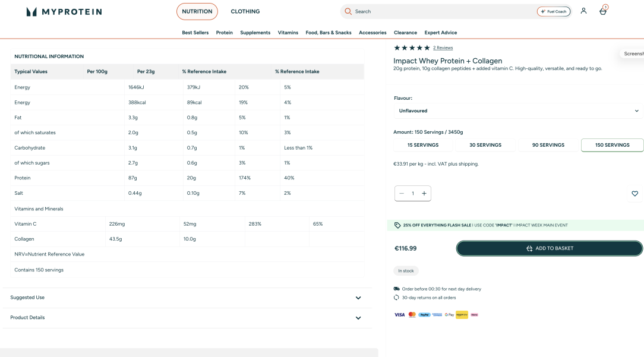Open the Protein menu
This screenshot has height=357, width=644.
click(x=224, y=33)
